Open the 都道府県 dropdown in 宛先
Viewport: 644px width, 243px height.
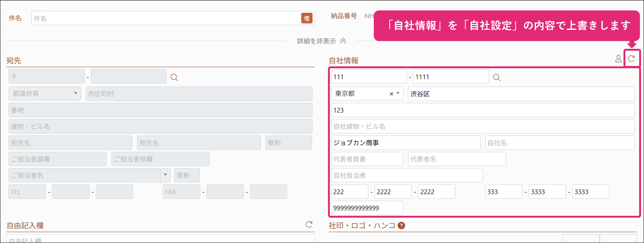coord(45,94)
